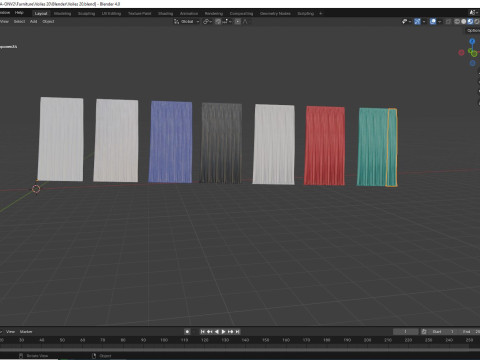480x360 pixels.
Task: Open the scene selector in top bar
Action: pos(473,13)
